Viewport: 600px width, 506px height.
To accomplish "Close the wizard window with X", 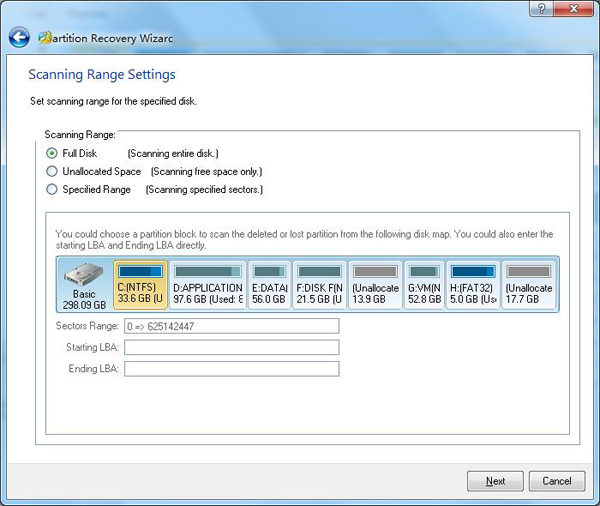I will pyautogui.click(x=573, y=8).
